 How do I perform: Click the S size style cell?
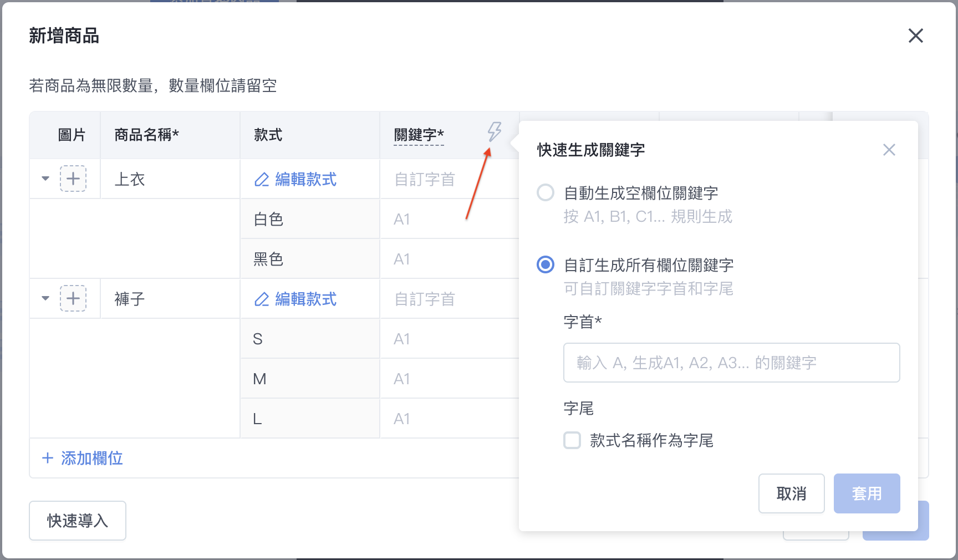(x=310, y=339)
